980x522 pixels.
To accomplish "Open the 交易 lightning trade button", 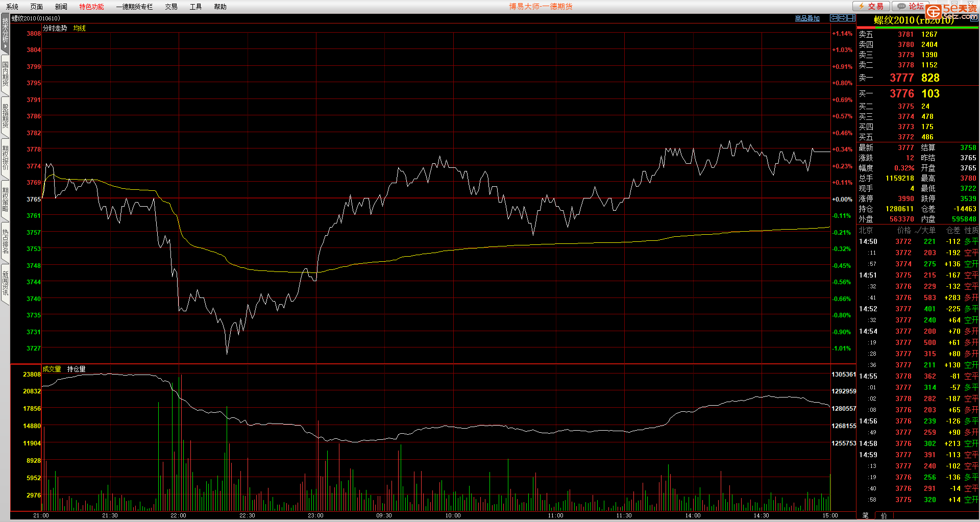I will [871, 6].
